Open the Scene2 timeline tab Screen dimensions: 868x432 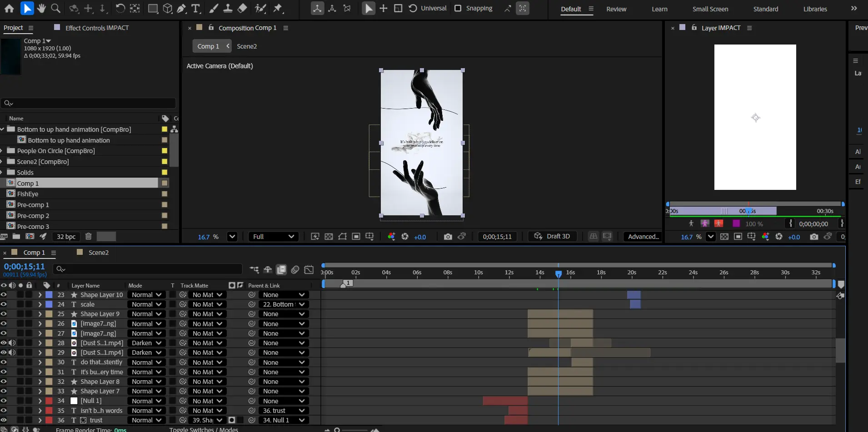click(x=98, y=253)
